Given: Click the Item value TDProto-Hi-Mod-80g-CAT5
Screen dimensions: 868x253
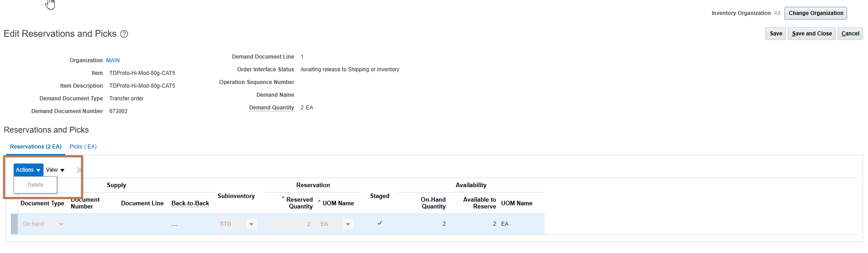Looking at the screenshot, I should point(142,73).
